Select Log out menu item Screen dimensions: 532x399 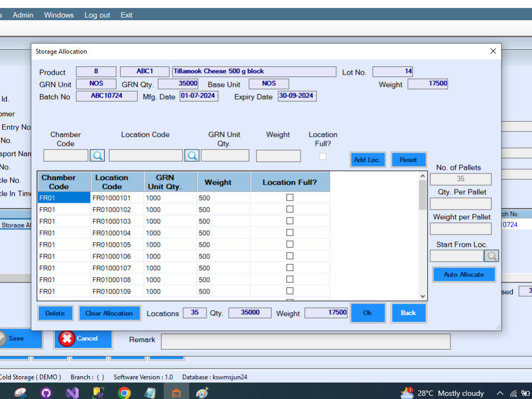(x=97, y=15)
